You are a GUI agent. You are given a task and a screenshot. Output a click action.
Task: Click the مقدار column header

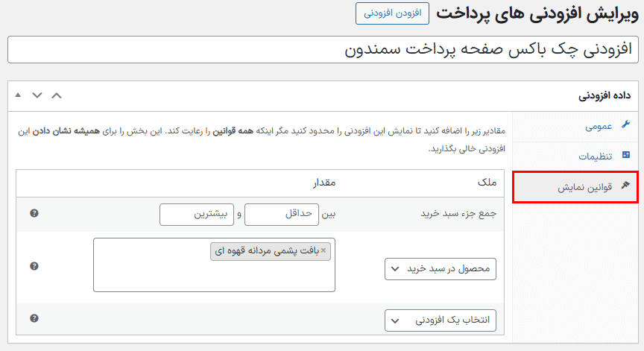coord(324,183)
